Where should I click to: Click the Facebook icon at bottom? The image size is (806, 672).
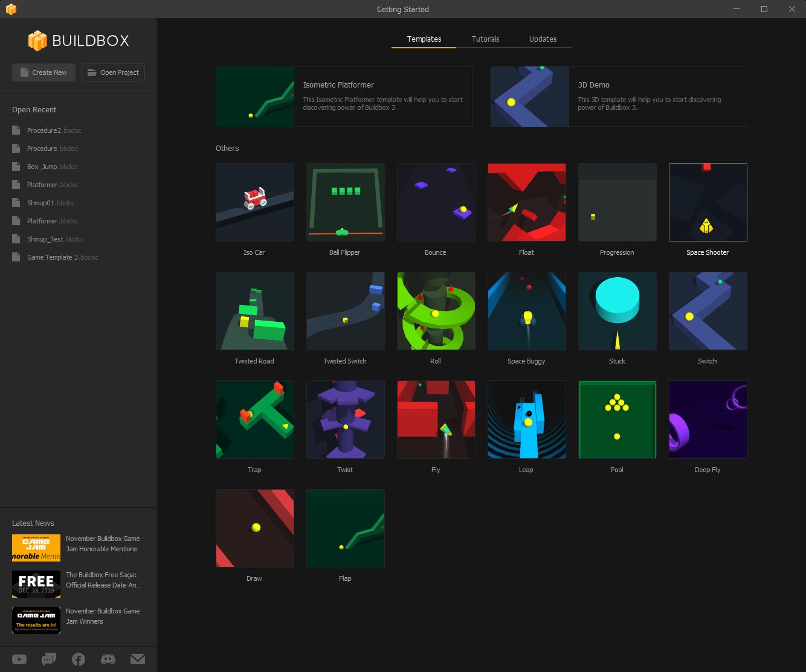tap(78, 659)
